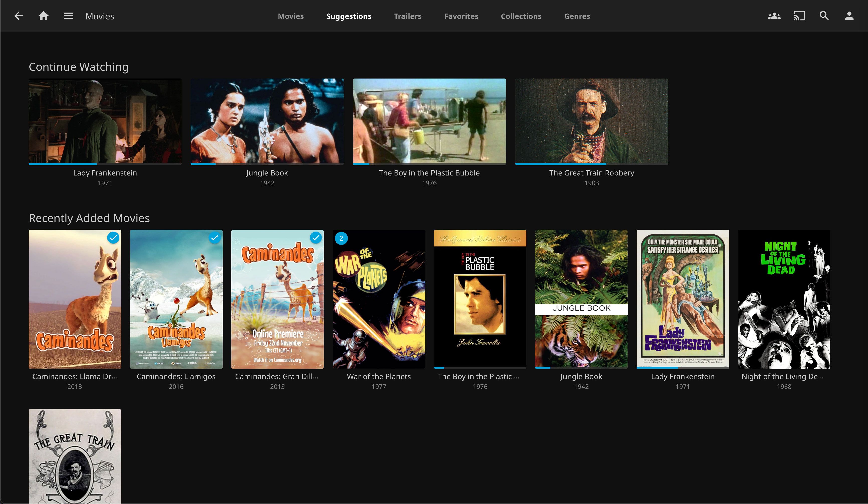Image resolution: width=868 pixels, height=504 pixels.
Task: Open Collections navigation item
Action: [520, 16]
